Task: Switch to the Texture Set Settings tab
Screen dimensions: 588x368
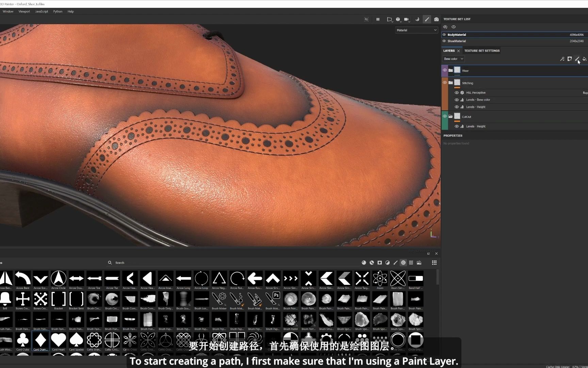Action: (x=482, y=51)
